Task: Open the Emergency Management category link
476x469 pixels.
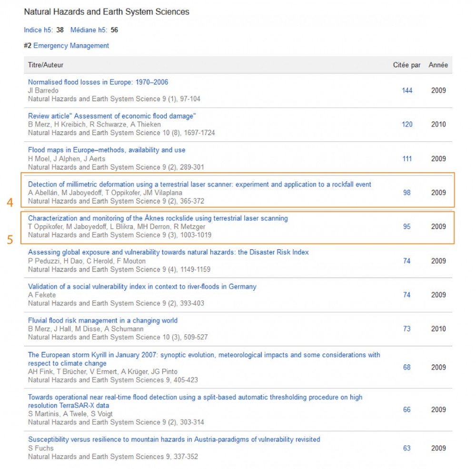Action: point(71,46)
